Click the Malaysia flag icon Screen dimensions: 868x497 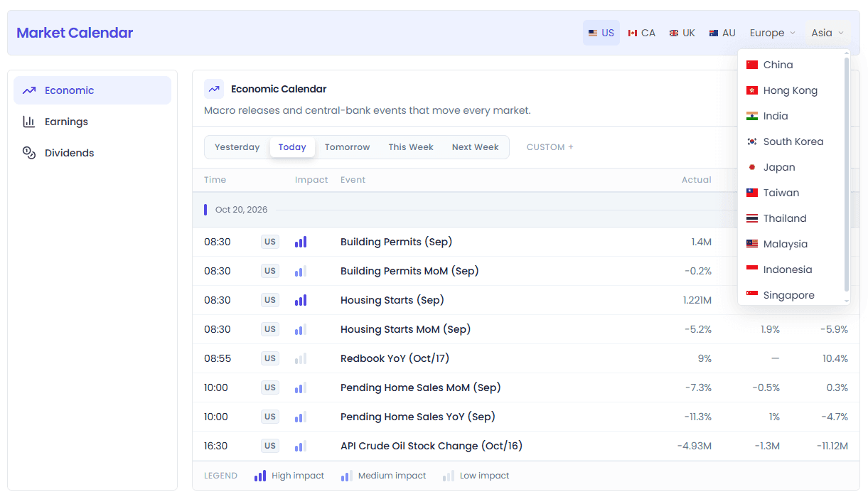click(752, 244)
